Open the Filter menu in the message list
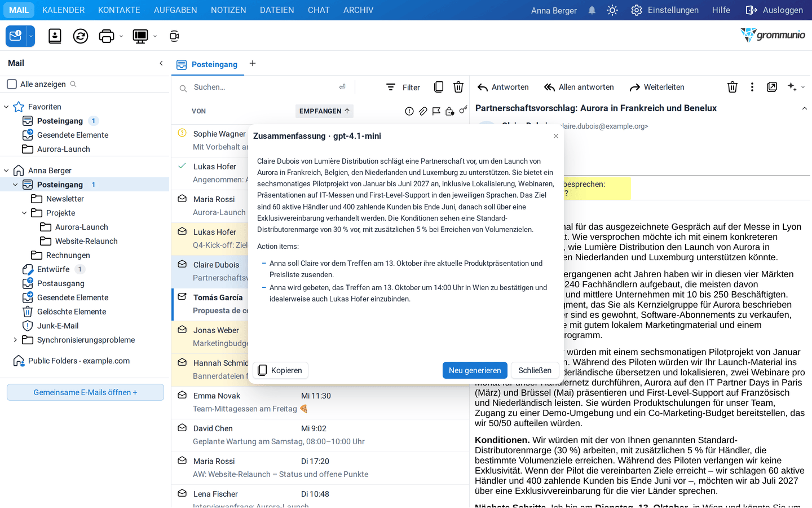The height and width of the screenshot is (508, 812). click(x=403, y=87)
